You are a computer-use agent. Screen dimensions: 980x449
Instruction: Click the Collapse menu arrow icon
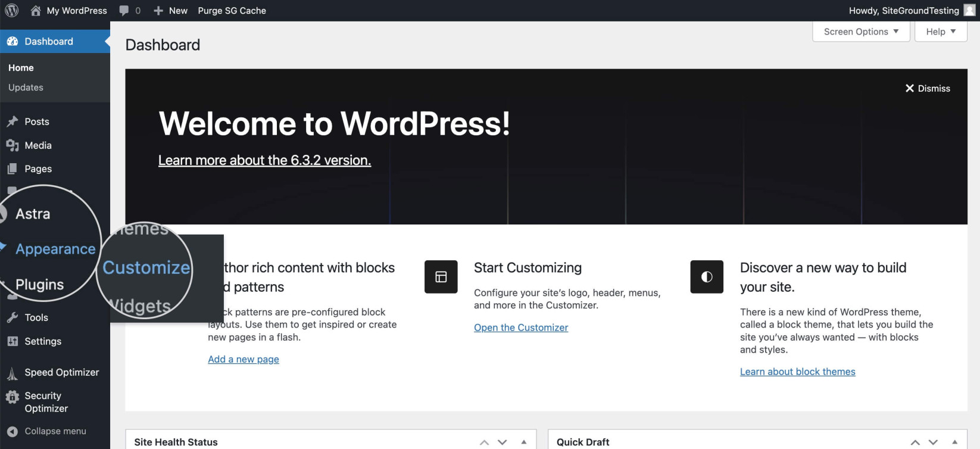(x=12, y=431)
